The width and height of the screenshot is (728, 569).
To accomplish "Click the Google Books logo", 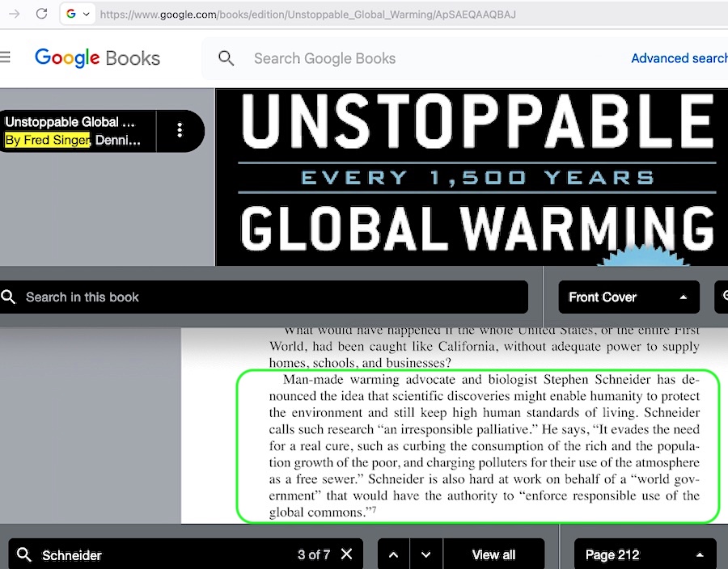I will [x=97, y=58].
